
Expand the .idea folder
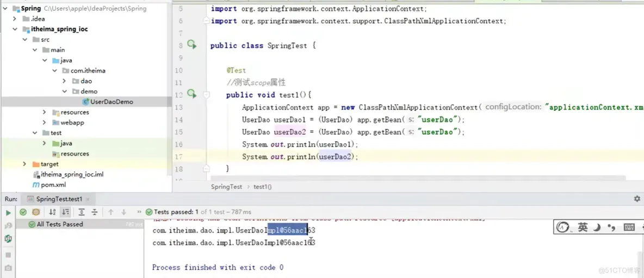(15, 18)
